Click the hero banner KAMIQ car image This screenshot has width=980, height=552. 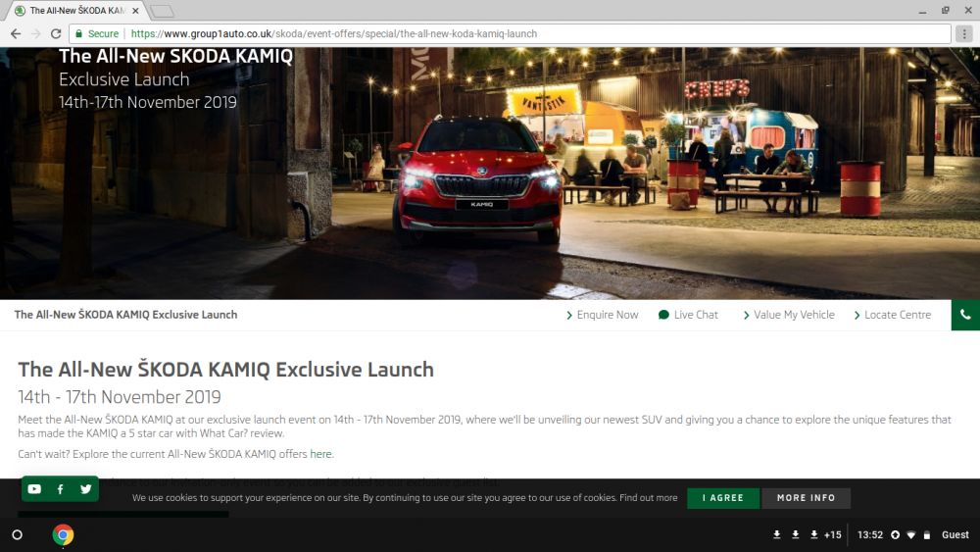(479, 181)
